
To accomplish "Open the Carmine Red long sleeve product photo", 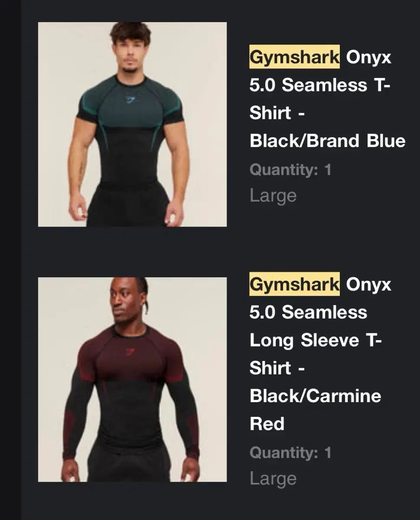I will [x=132, y=380].
